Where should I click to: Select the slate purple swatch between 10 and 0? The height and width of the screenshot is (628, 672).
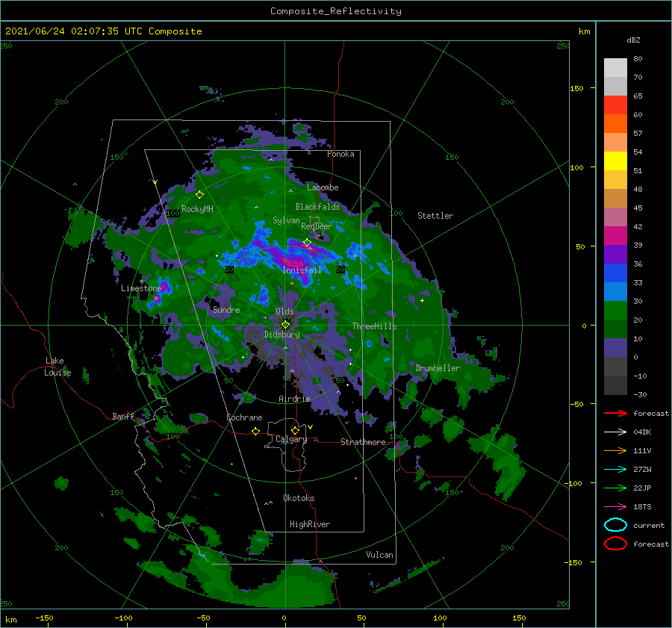tap(615, 348)
